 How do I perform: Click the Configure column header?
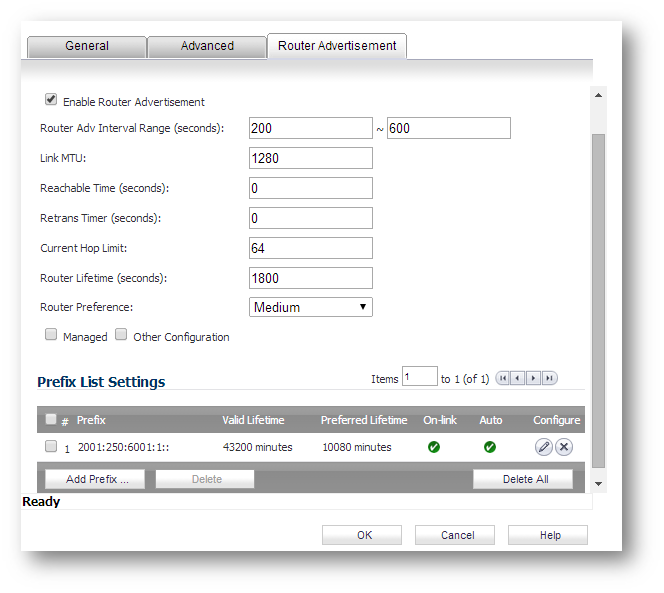556,420
